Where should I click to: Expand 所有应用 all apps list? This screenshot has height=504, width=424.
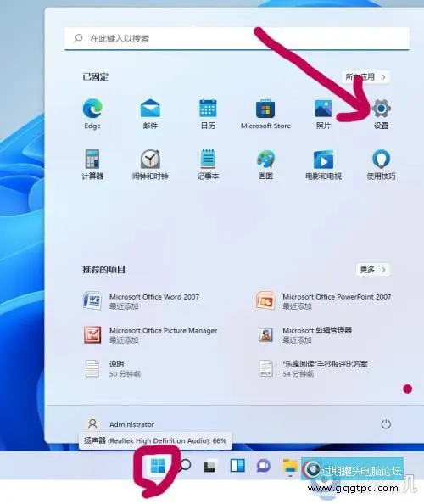(x=365, y=77)
